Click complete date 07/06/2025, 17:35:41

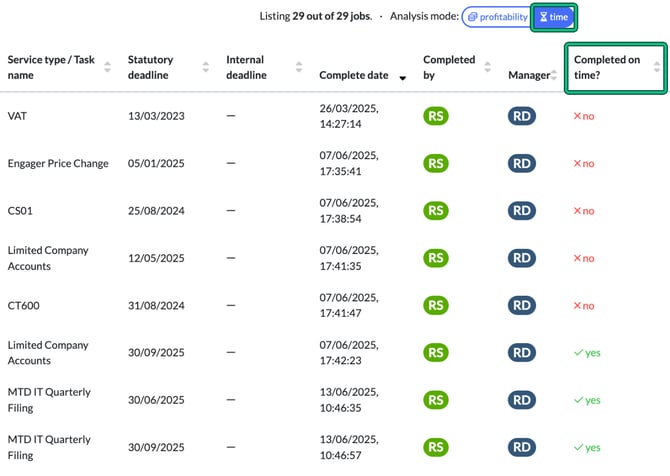[x=349, y=164]
